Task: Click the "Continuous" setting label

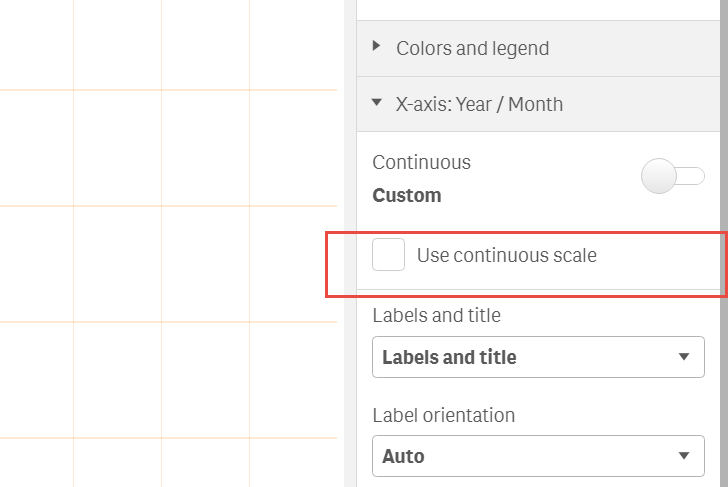Action: (421, 162)
